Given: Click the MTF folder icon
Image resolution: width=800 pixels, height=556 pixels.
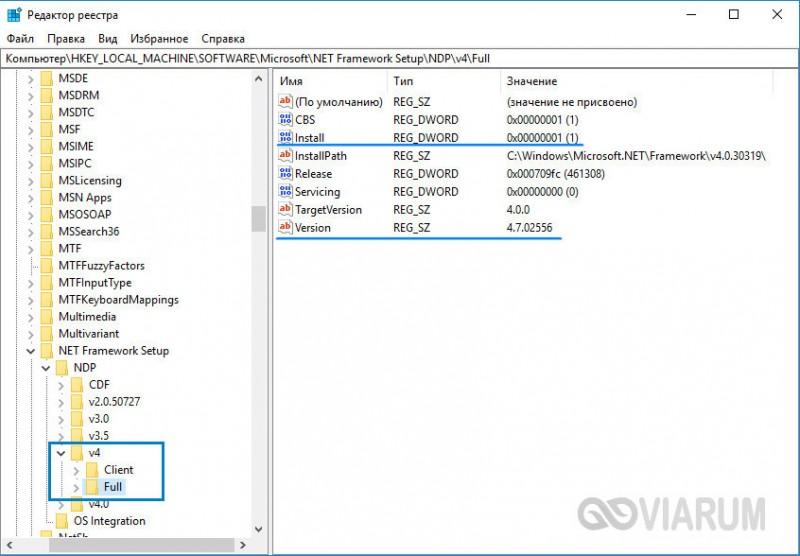Looking at the screenshot, I should (46, 248).
